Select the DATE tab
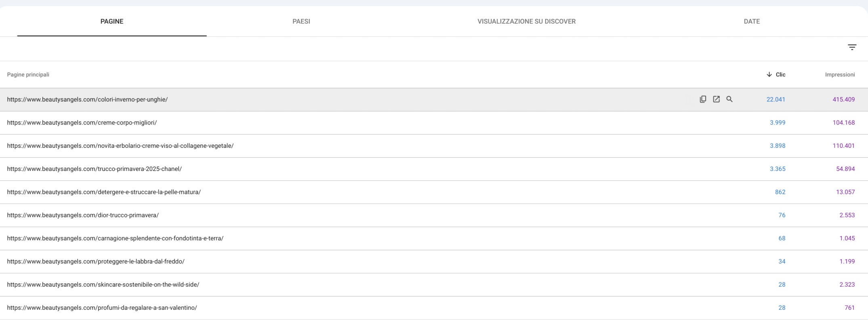Screen dimensions: 868x323 [752, 21]
